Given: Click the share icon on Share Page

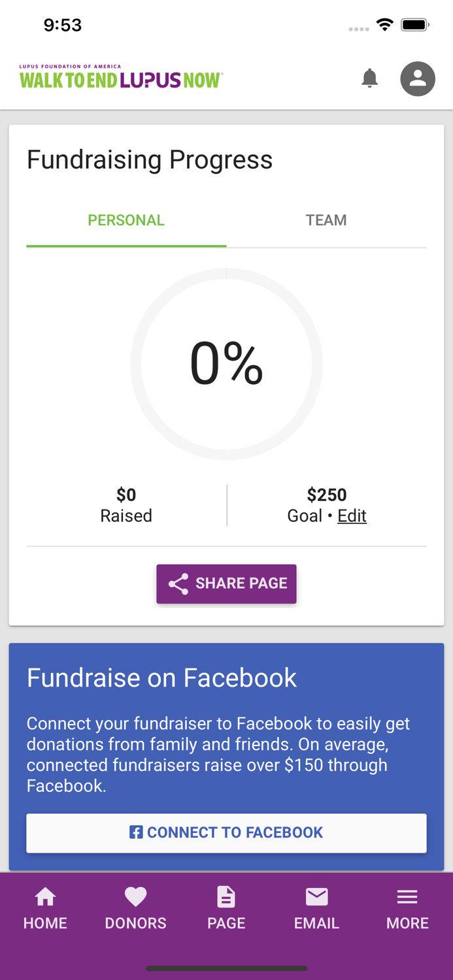Looking at the screenshot, I should (178, 583).
